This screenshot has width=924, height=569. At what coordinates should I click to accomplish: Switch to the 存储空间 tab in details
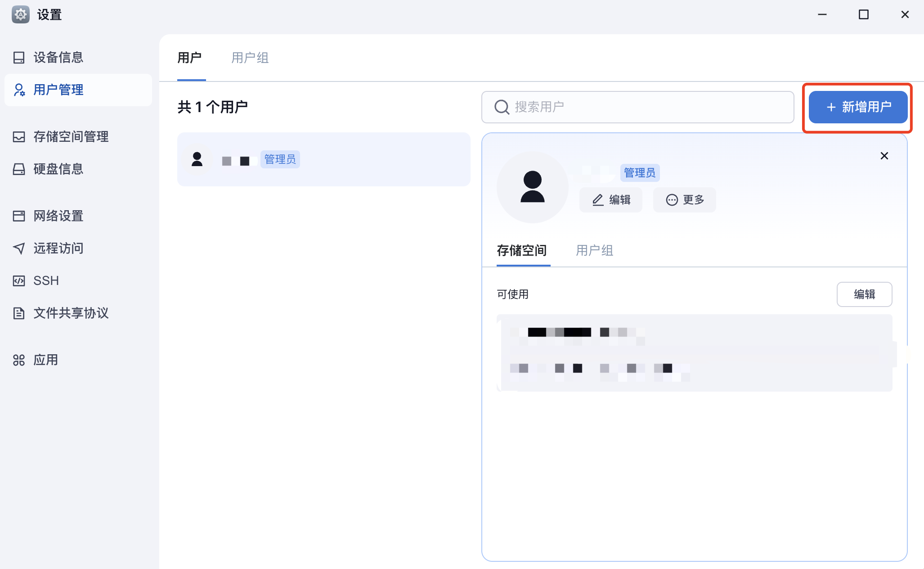[x=523, y=251]
